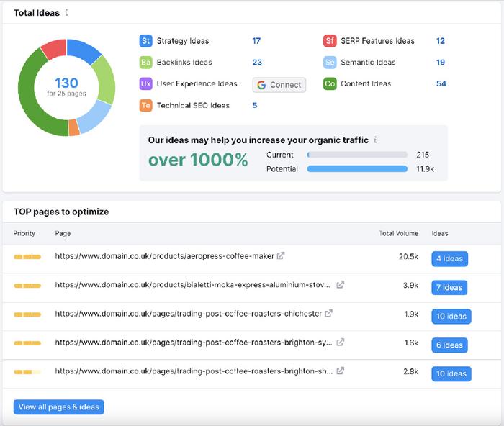Click the 11.9k potential traffic value

click(x=426, y=169)
